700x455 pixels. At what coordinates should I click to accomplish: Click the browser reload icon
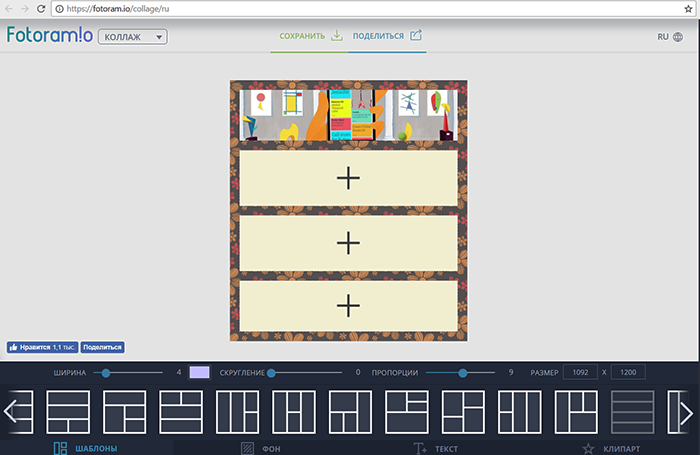[x=44, y=8]
